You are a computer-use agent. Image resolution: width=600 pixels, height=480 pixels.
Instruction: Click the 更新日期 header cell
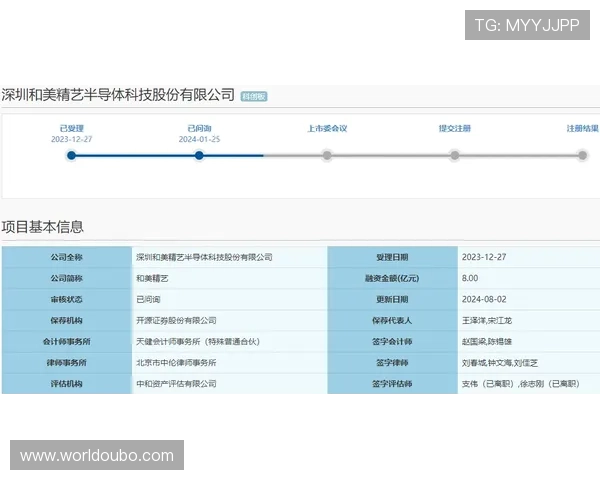point(392,299)
